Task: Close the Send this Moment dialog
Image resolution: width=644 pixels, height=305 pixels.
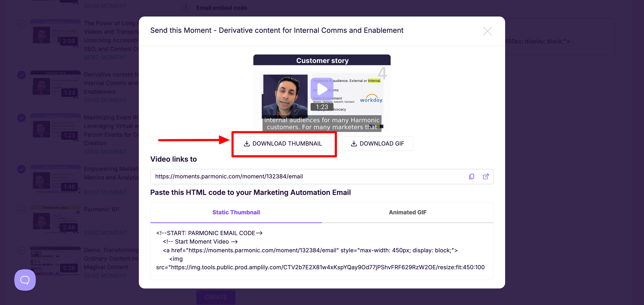Action: pos(487,31)
